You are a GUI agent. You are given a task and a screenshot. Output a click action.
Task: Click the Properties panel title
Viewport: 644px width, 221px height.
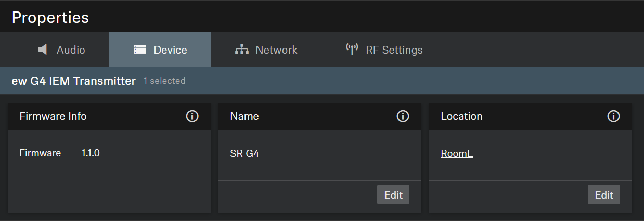point(50,17)
